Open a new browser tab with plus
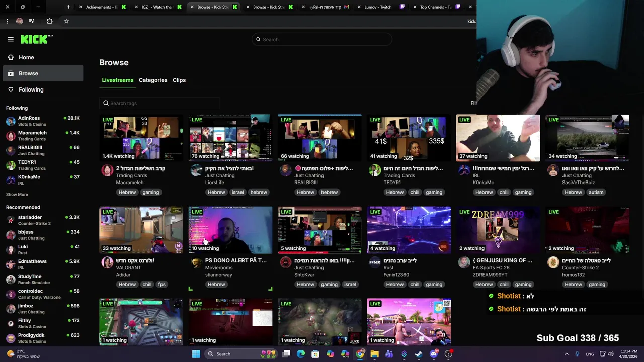The width and height of the screenshot is (644, 362). pos(68,7)
